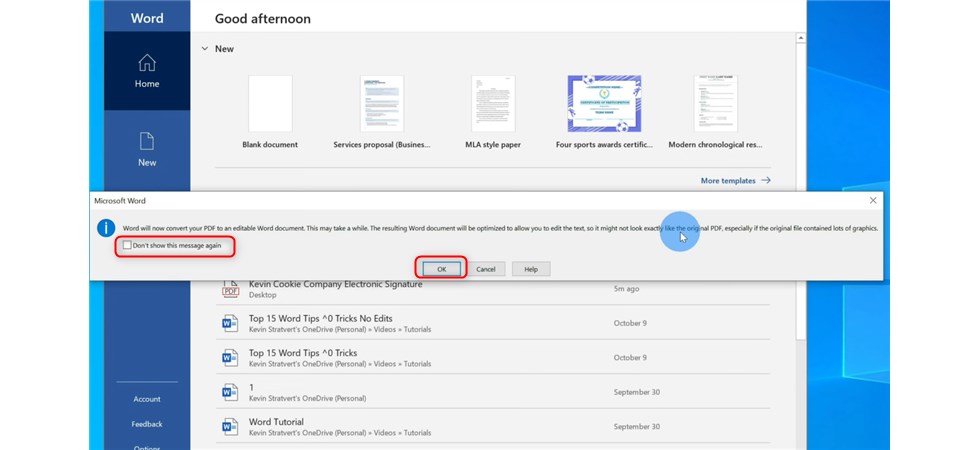Close the Microsoft Word dialog with X

coord(872,200)
